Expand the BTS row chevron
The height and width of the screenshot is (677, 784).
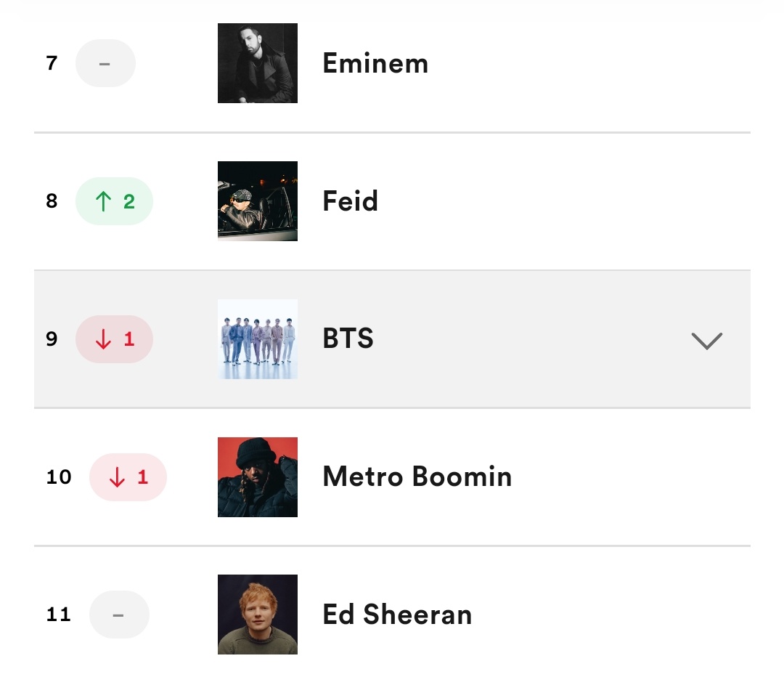(706, 341)
